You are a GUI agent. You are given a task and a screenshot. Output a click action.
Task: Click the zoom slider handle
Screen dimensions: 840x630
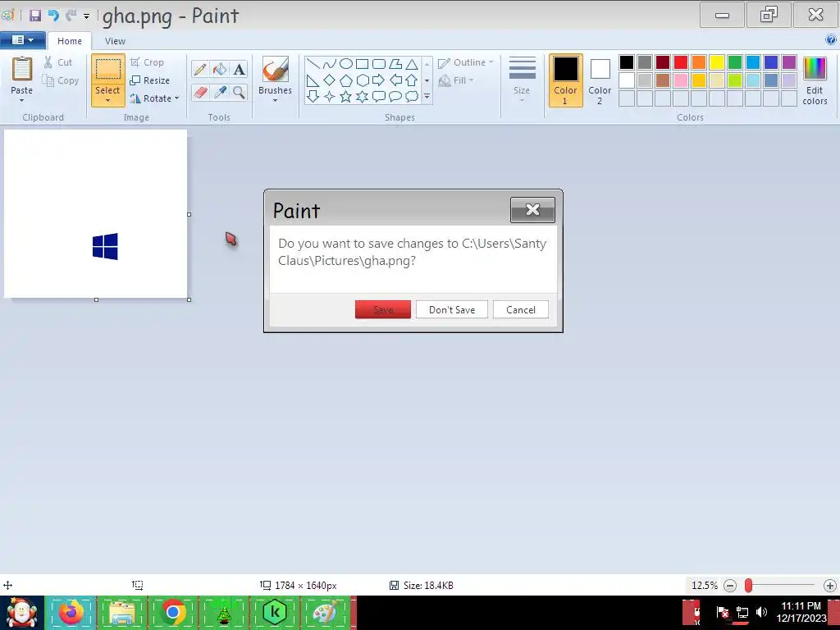click(748, 586)
